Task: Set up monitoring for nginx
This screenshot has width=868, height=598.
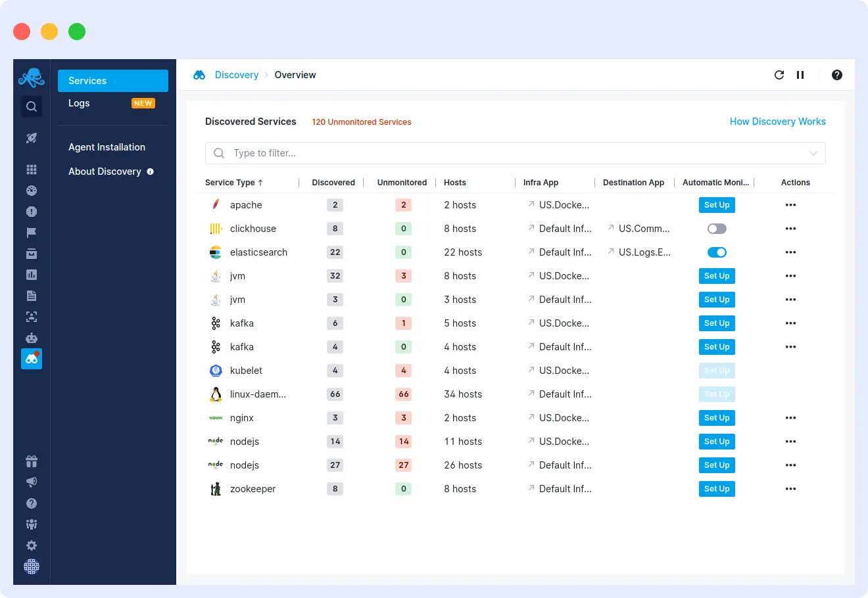Action: coord(717,417)
